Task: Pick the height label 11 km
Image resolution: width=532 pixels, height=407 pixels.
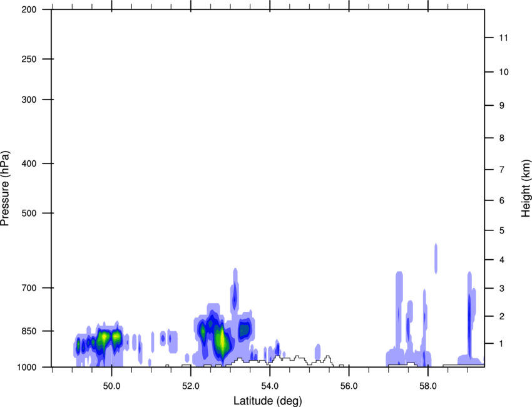Action: (503, 38)
